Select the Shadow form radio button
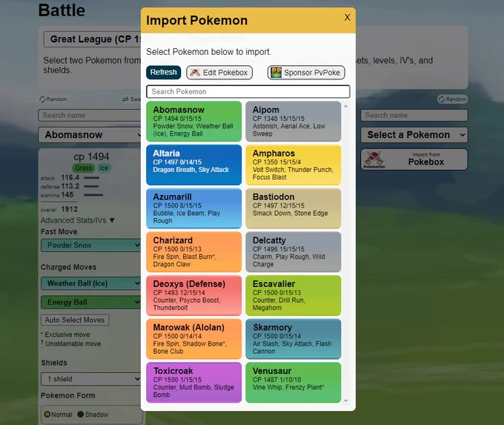The width and height of the screenshot is (504, 425). tap(81, 415)
